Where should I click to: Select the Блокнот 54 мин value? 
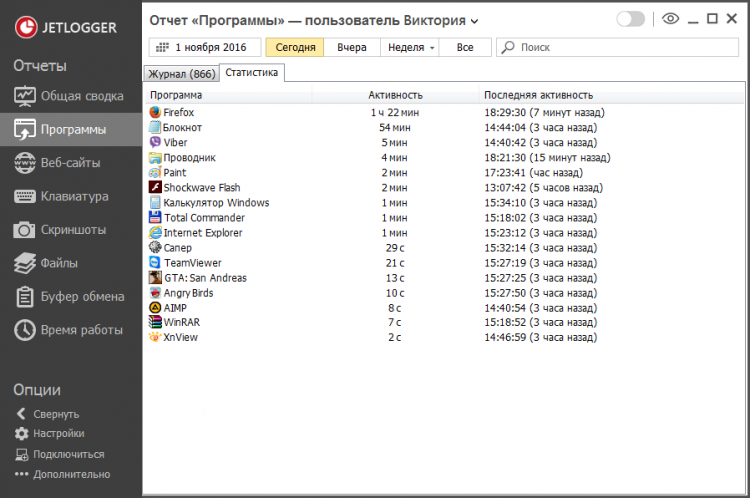pyautogui.click(x=395, y=128)
